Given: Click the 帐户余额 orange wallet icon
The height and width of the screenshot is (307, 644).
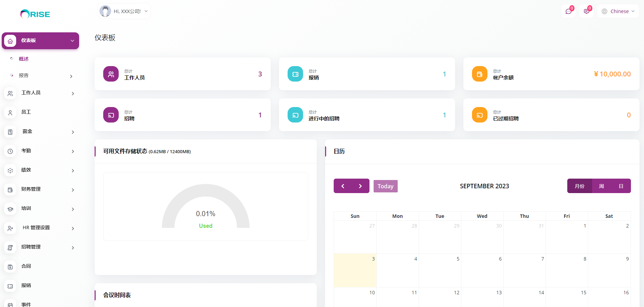Looking at the screenshot, I should [x=480, y=74].
